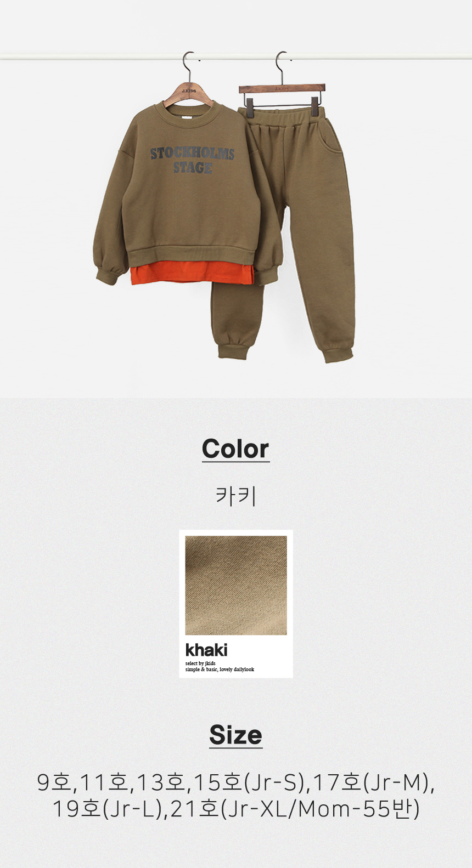Screen dimensions: 472x868
Task: Click the wooden pants clip hanger
Action: (282, 88)
